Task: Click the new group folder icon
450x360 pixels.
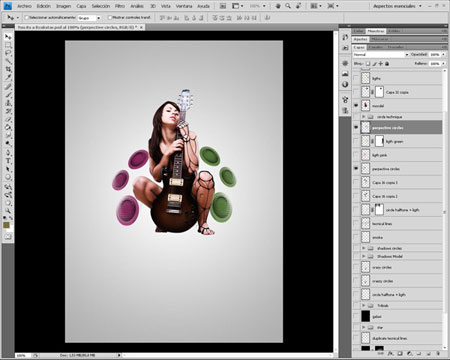Action: 419,353
